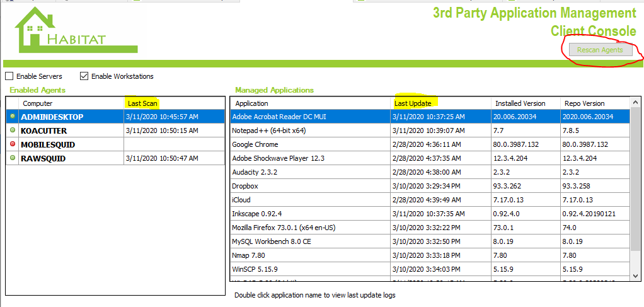Select the RAWSQUID agent

click(x=115, y=158)
